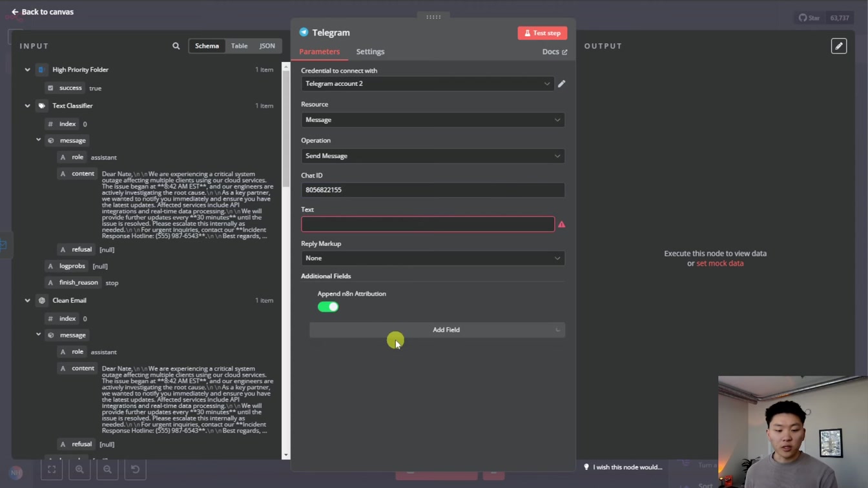
Task: Select the success boolean field
Action: point(66,88)
